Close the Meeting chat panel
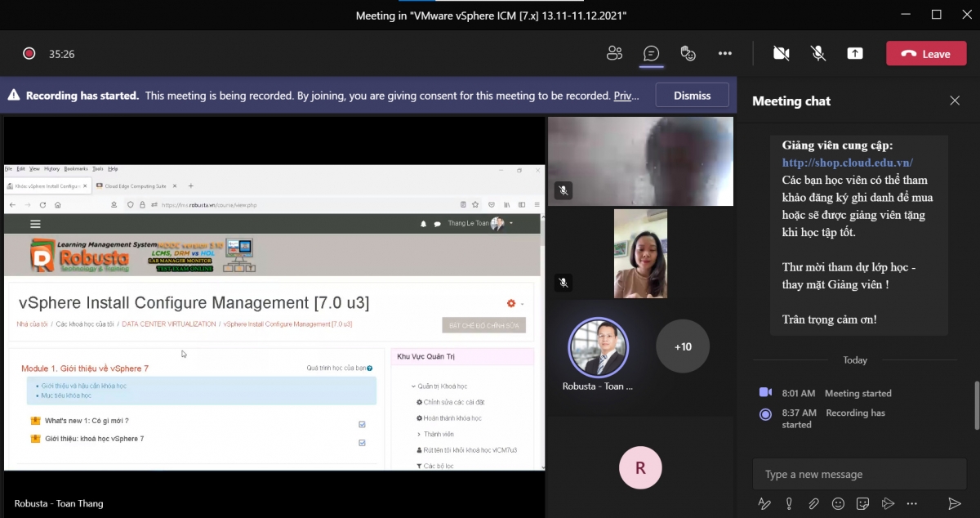This screenshot has width=980, height=518. 955,100
